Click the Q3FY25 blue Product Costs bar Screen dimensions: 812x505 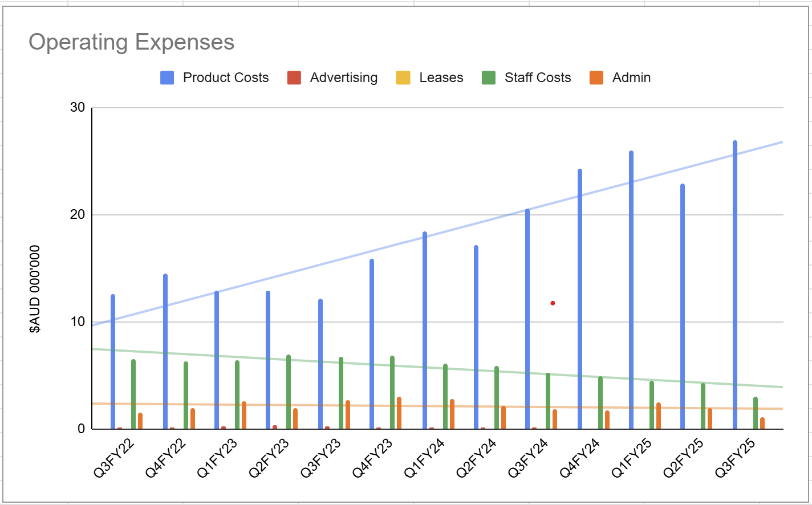[x=735, y=285]
